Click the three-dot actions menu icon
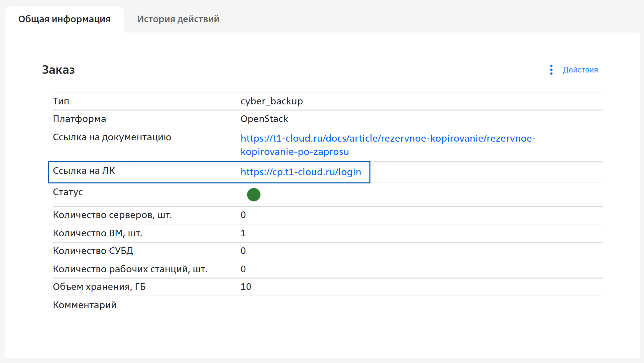644x363 pixels. coord(551,70)
